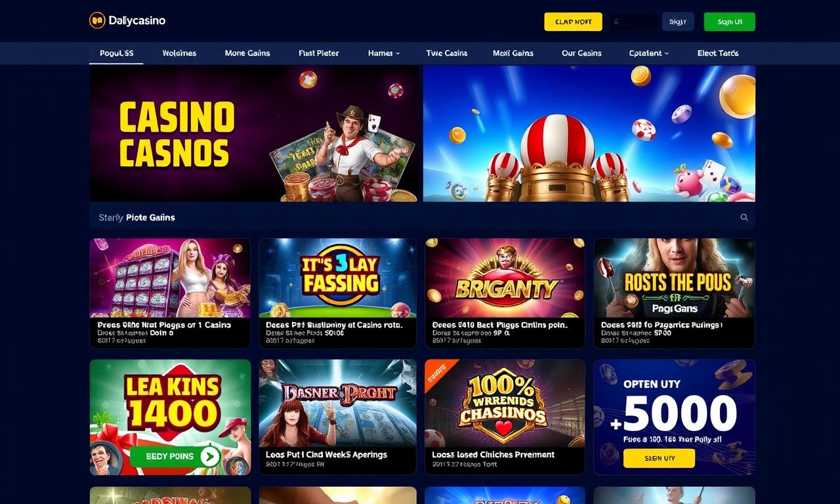Go to Mone Gains section
The image size is (840, 504).
pos(247,53)
